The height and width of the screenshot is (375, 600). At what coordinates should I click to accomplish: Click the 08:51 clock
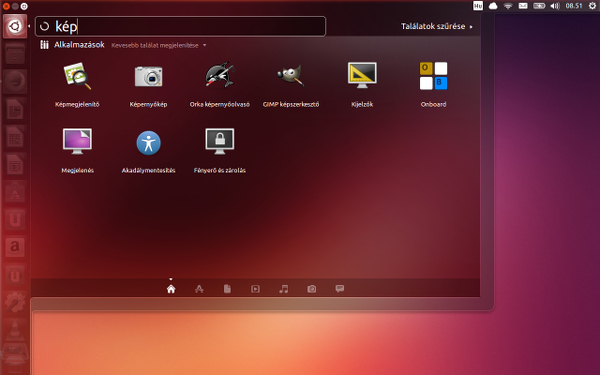(574, 6)
